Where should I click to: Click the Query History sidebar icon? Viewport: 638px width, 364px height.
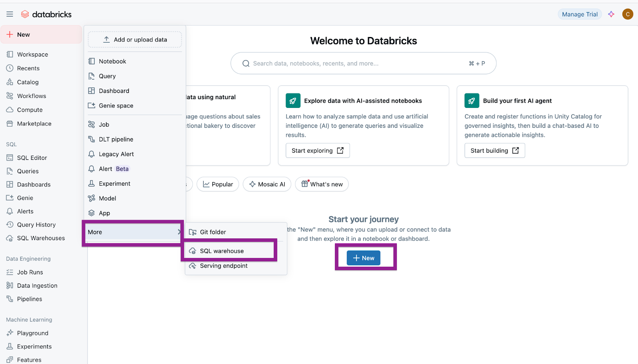coord(10,225)
